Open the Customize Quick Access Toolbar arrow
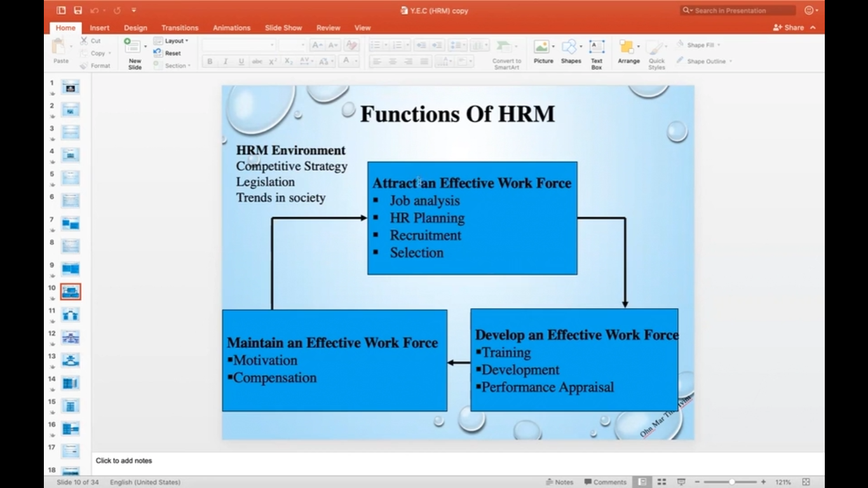This screenshot has height=488, width=868. (x=133, y=10)
